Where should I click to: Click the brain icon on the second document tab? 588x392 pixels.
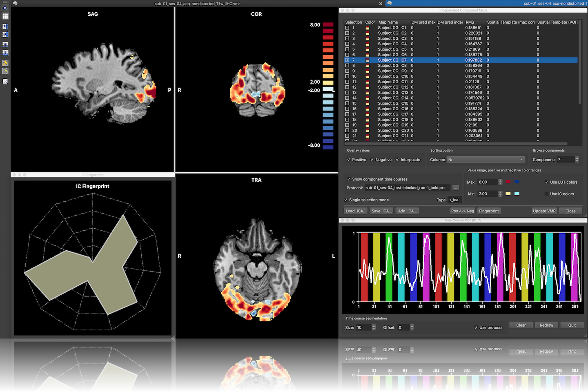pos(390,3)
